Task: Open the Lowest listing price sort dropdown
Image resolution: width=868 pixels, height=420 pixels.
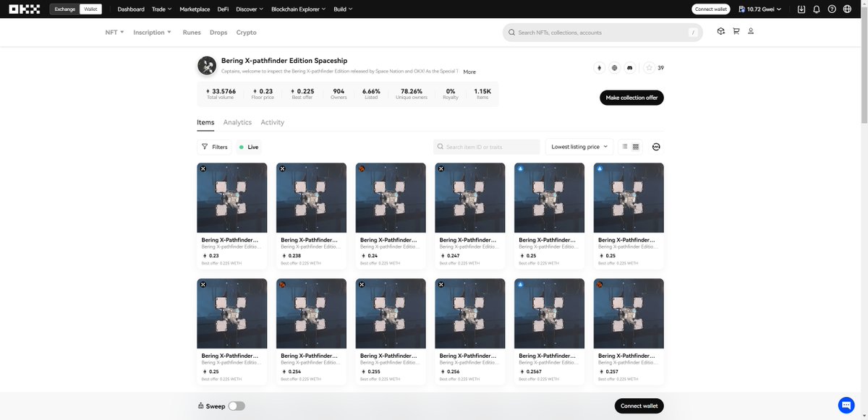Action: [x=579, y=147]
